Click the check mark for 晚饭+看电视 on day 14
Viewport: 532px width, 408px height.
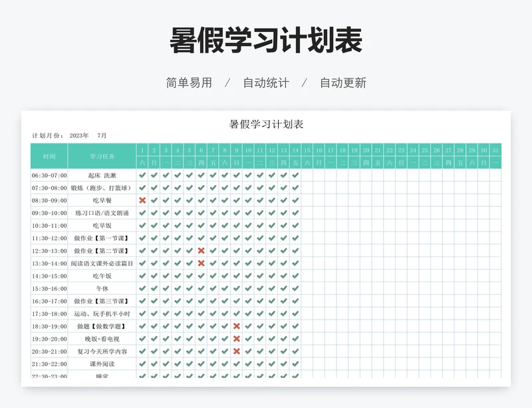(295, 339)
